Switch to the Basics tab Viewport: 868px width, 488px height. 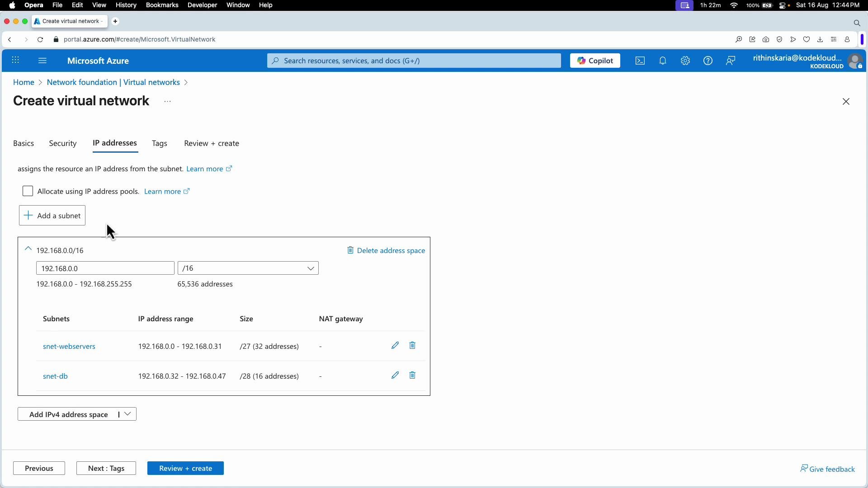click(24, 143)
